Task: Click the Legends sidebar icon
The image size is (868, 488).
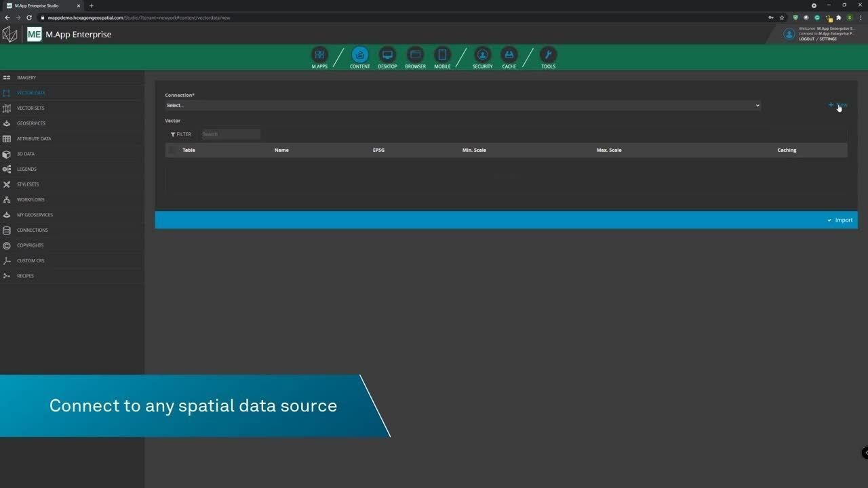Action: 7,169
